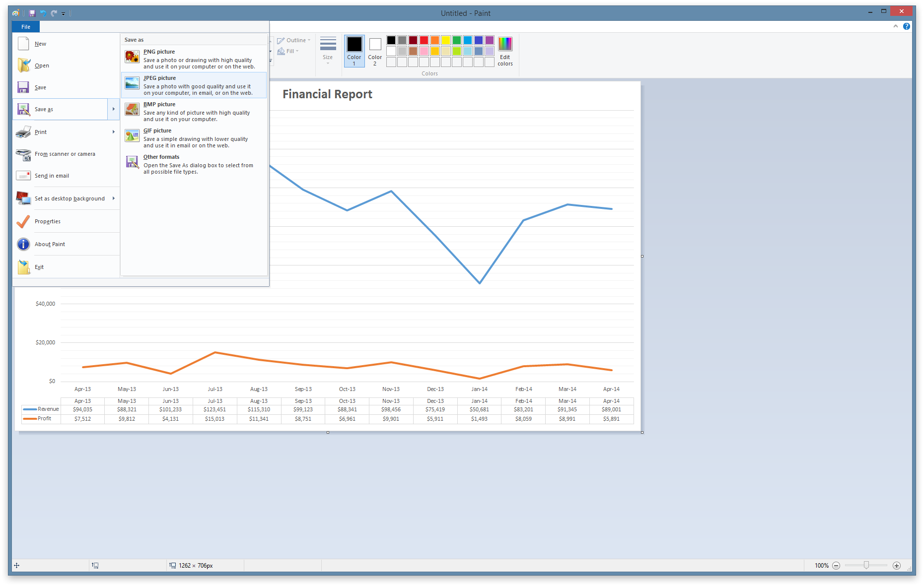This screenshot has width=924, height=586.
Task: Click the Other formats save icon
Action: pyautogui.click(x=132, y=162)
